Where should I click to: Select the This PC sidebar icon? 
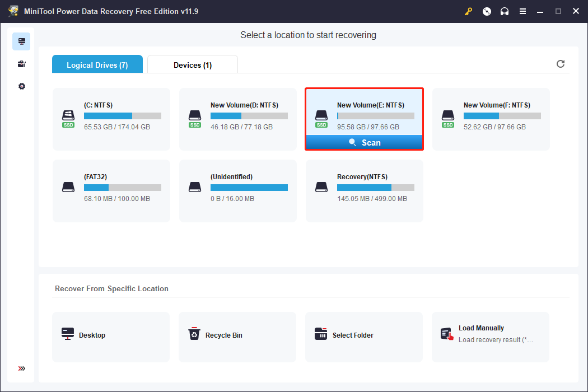click(x=21, y=41)
